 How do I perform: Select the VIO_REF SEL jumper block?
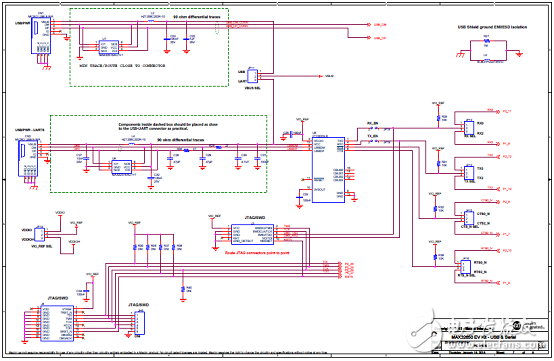[x=39, y=235]
